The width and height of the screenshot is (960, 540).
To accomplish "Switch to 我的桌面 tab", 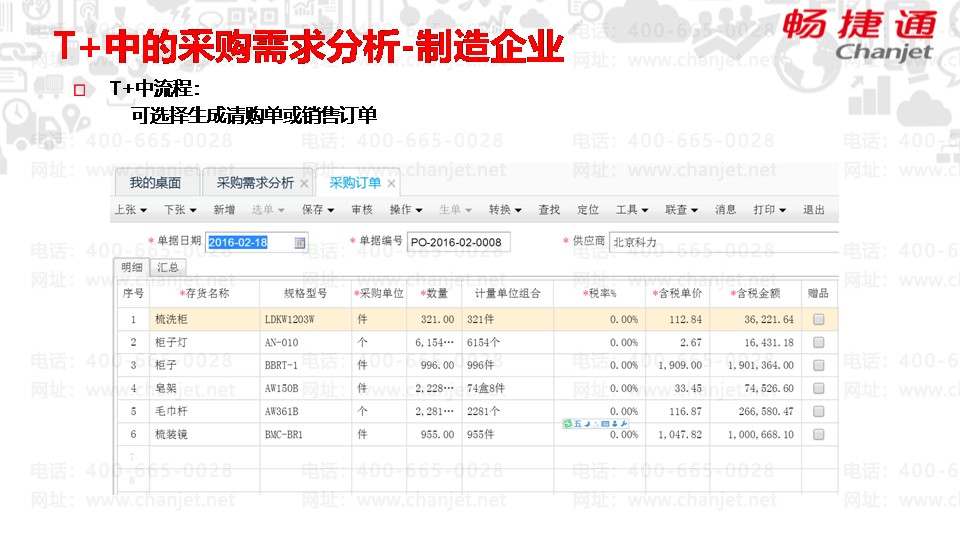I will [156, 183].
